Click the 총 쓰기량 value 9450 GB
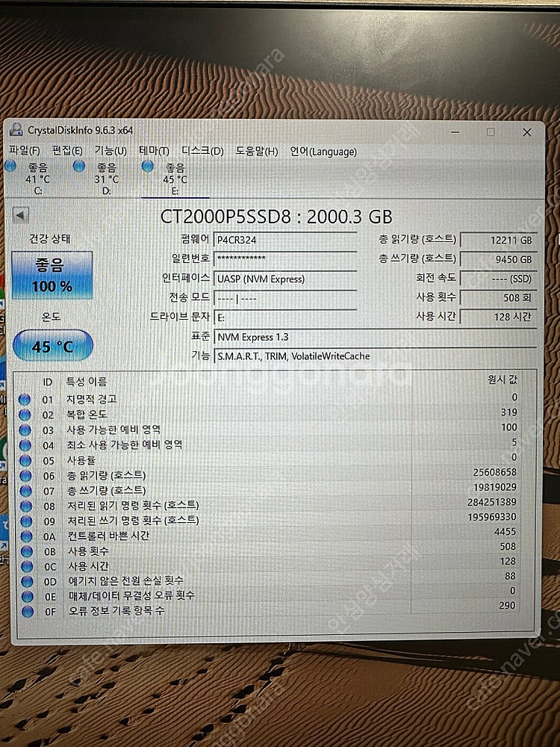This screenshot has height=747, width=560. click(498, 259)
